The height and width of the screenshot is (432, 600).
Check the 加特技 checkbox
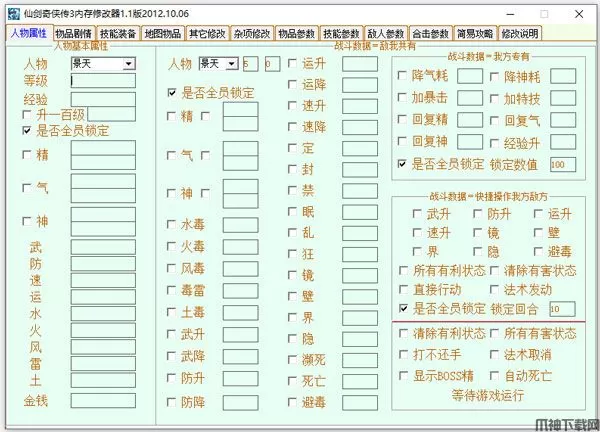(x=494, y=99)
